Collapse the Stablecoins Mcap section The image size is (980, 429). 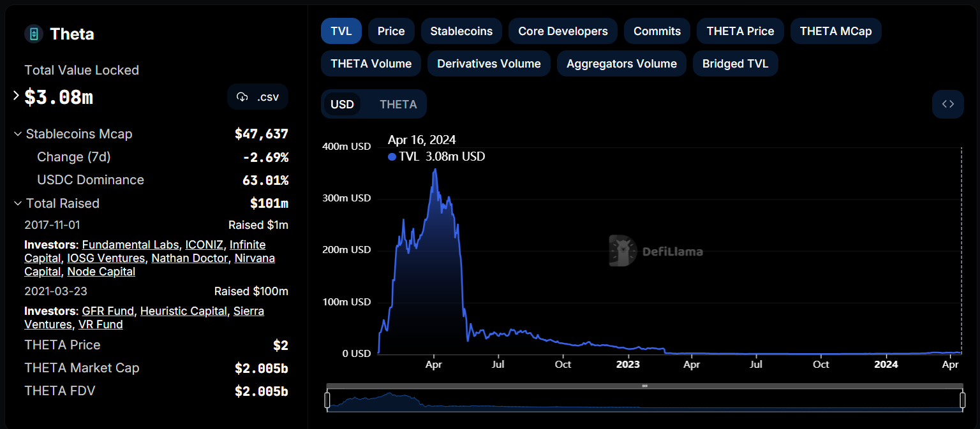tap(17, 134)
